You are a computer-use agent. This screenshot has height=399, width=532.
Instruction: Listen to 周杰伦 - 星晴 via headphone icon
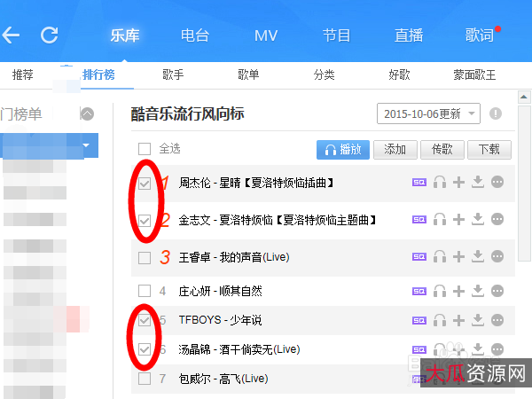pyautogui.click(x=440, y=182)
